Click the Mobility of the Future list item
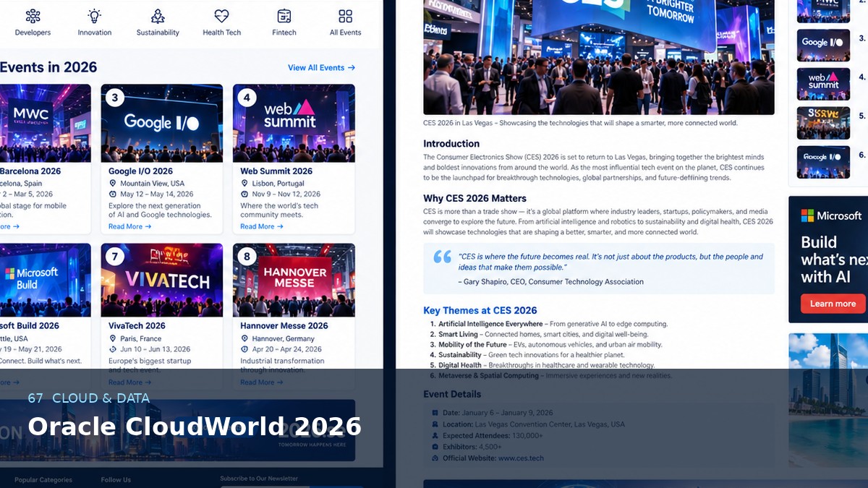Image resolution: width=868 pixels, height=488 pixels. tap(545, 345)
